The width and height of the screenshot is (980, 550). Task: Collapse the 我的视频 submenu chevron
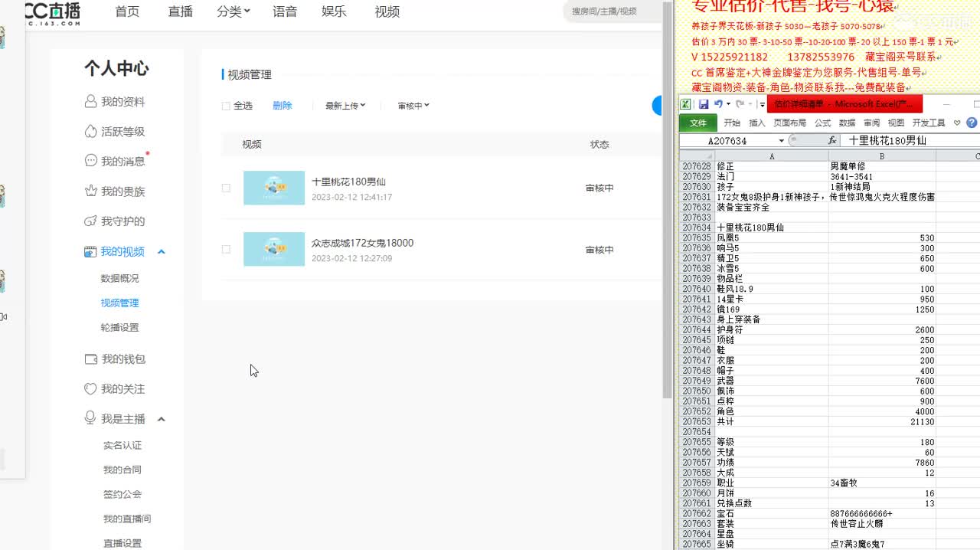click(162, 252)
